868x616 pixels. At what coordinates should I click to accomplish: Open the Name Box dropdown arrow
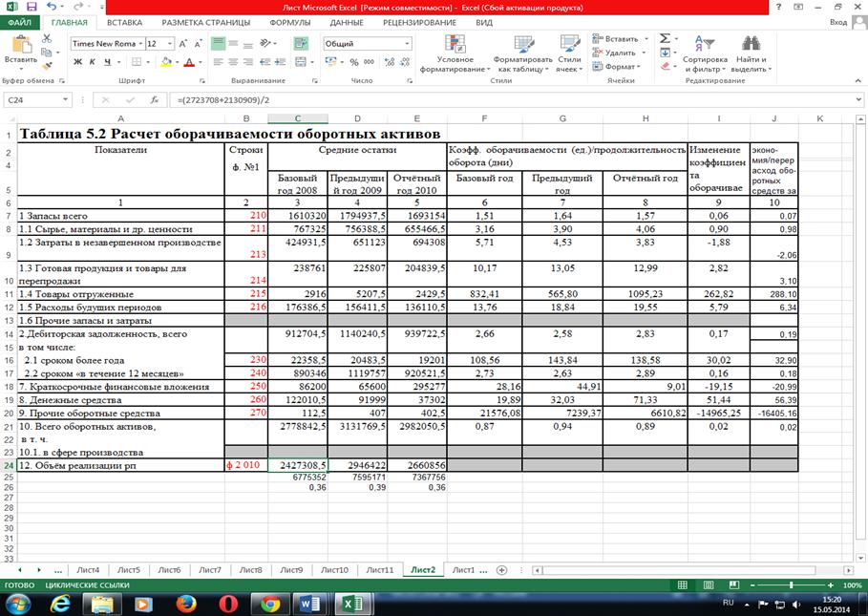[66, 99]
